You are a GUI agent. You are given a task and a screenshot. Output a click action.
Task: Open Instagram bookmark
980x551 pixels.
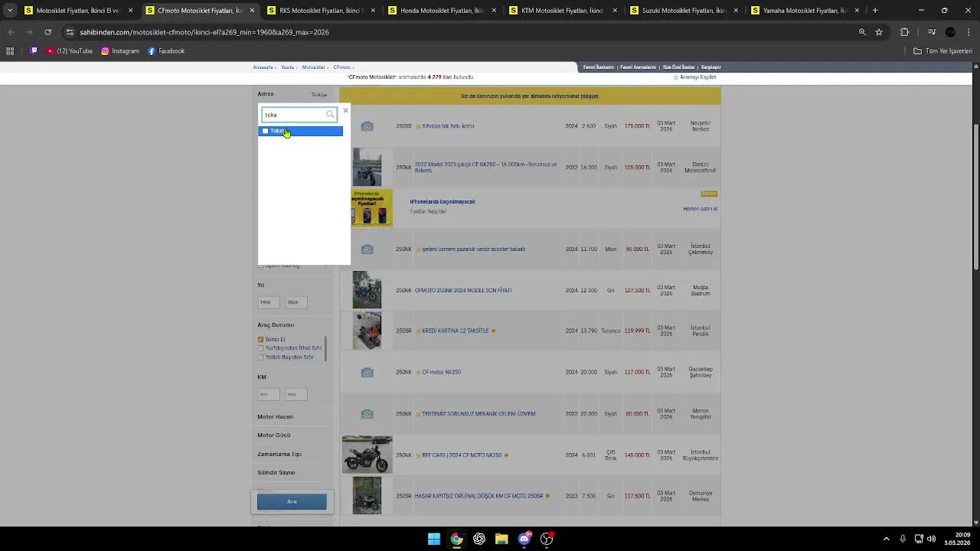coord(120,51)
